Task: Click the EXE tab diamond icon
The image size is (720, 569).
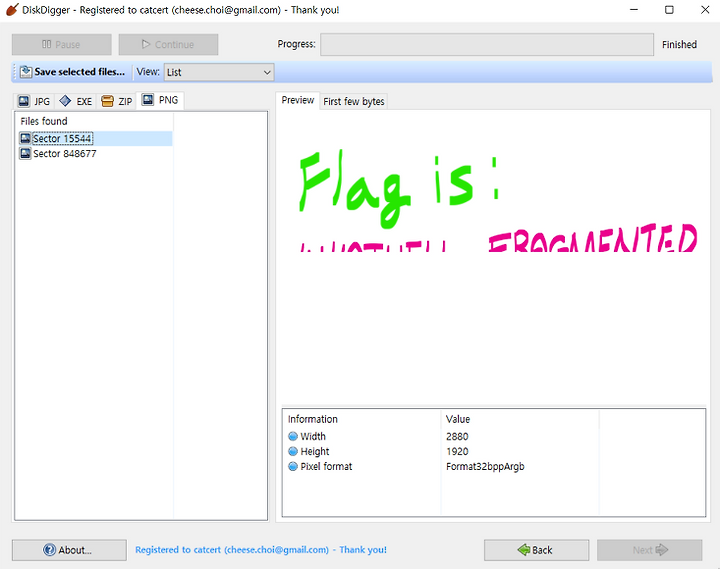Action: pyautogui.click(x=65, y=101)
